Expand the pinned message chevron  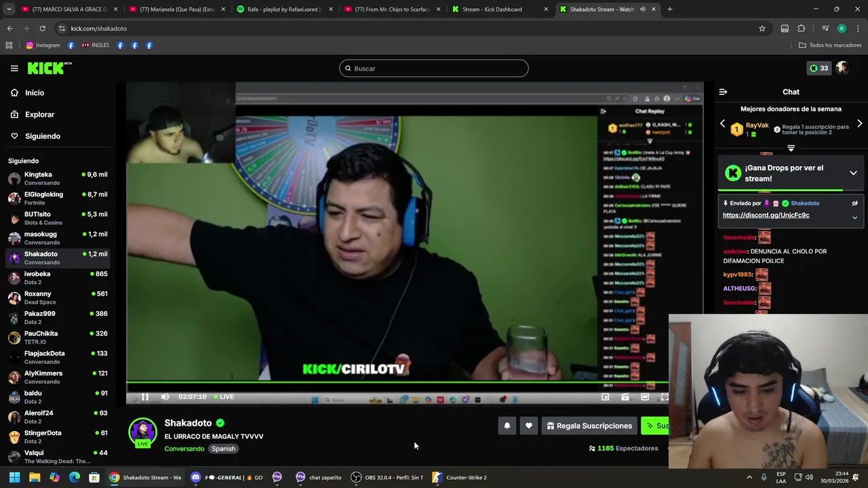pyautogui.click(x=854, y=218)
